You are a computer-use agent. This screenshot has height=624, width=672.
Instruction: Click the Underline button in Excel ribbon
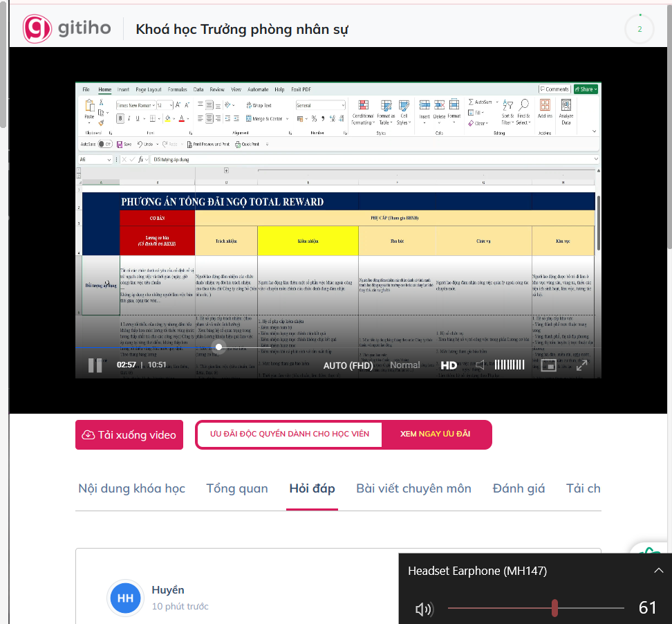(x=138, y=118)
